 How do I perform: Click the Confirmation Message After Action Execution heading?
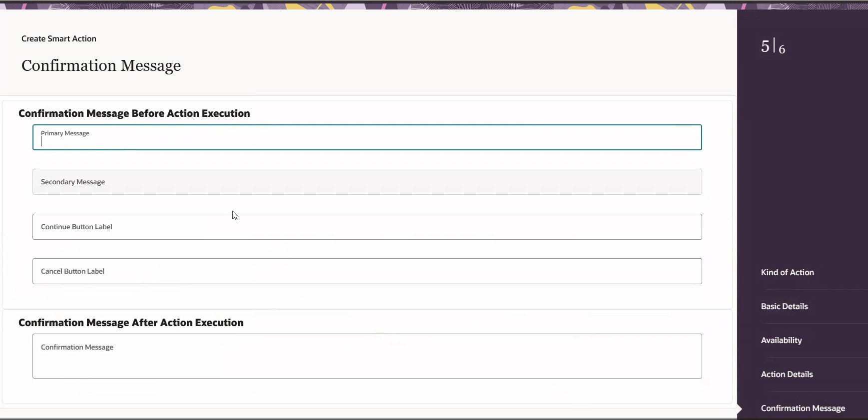(x=131, y=323)
